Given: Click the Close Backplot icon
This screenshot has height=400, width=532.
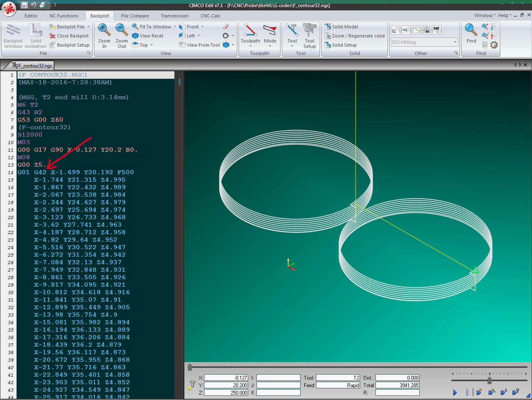Looking at the screenshot, I should 52,36.
